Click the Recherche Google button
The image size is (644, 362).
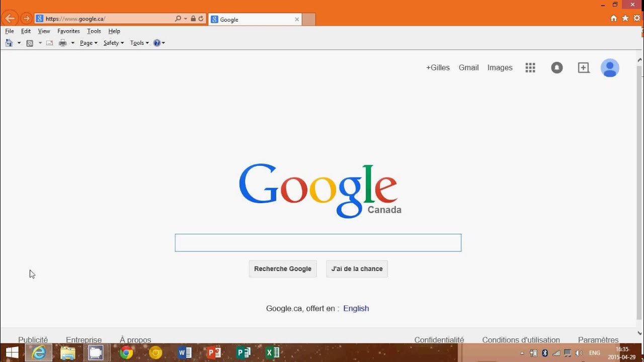283,268
